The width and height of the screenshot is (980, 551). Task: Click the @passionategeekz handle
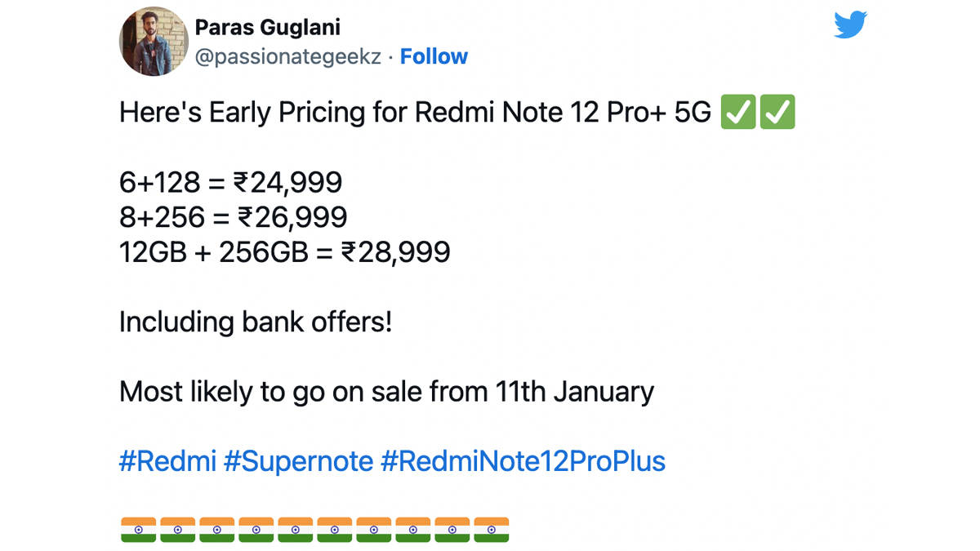[290, 56]
